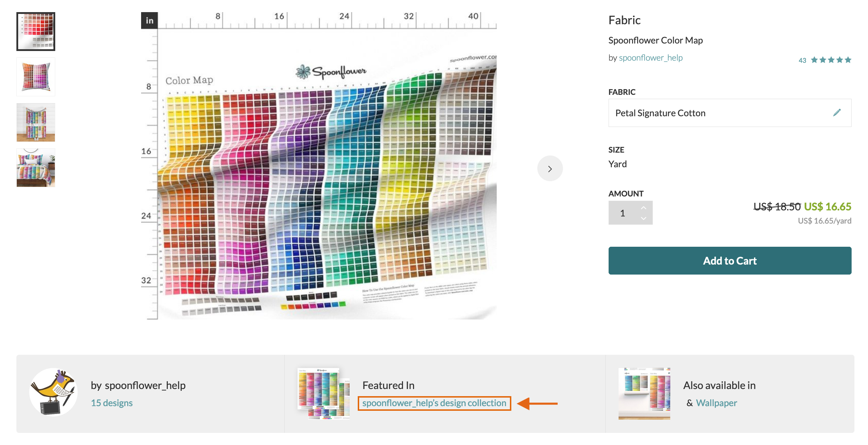View the 15 designs link
The width and height of the screenshot is (868, 445).
coord(112,403)
